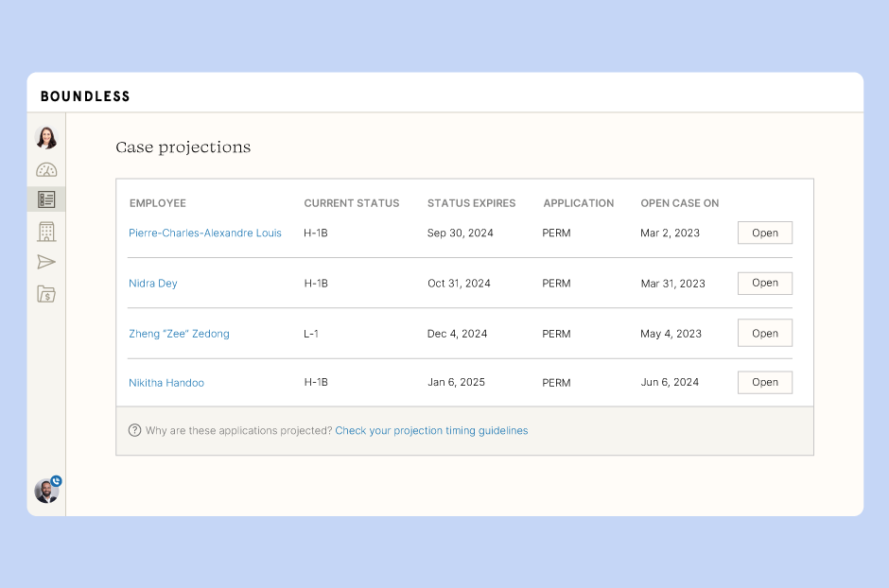The image size is (889, 588).
Task: Open case for Nikitha Handoo
Action: [x=765, y=382]
